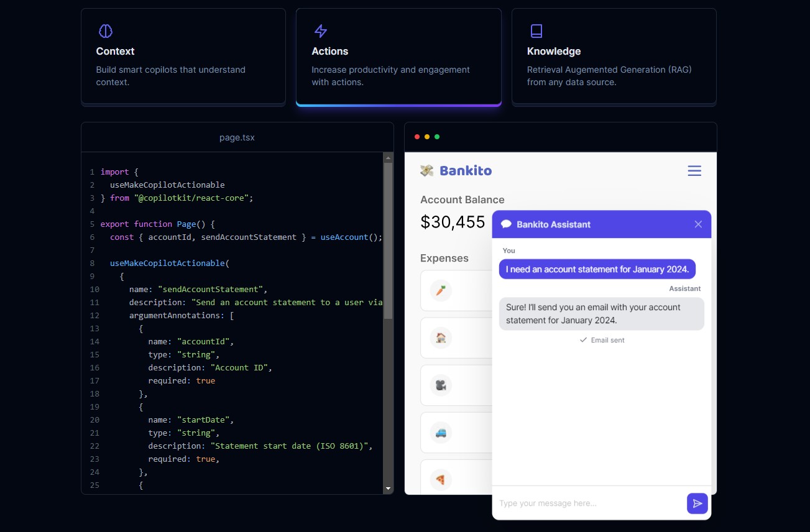Image resolution: width=810 pixels, height=532 pixels.
Task: Click the 'Assistant' sender label in chat
Action: click(685, 288)
